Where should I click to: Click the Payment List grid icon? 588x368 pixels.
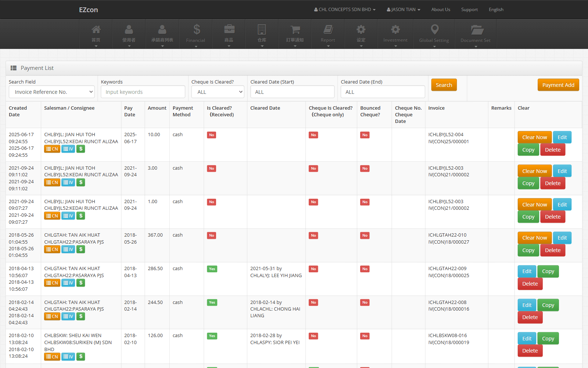pyautogui.click(x=14, y=68)
